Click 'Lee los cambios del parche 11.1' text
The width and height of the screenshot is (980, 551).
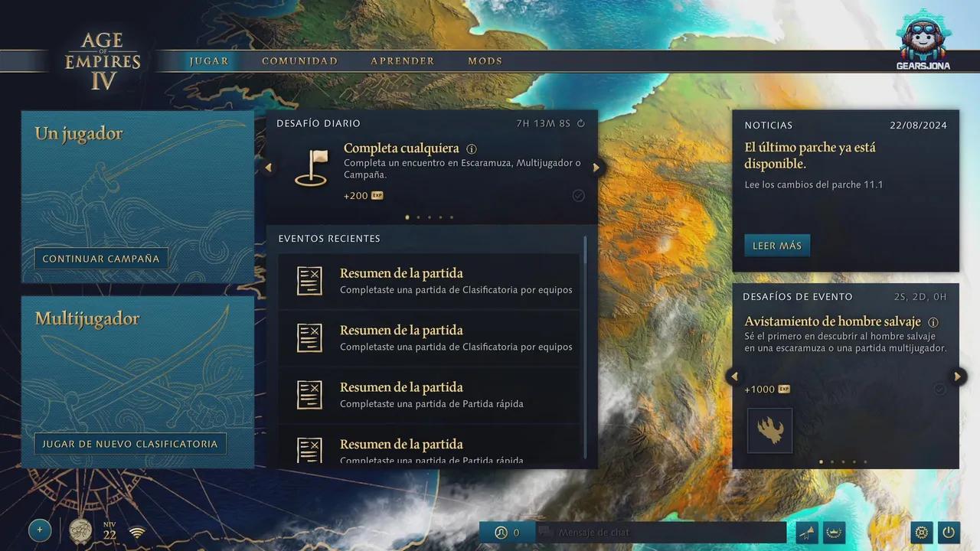tap(814, 184)
